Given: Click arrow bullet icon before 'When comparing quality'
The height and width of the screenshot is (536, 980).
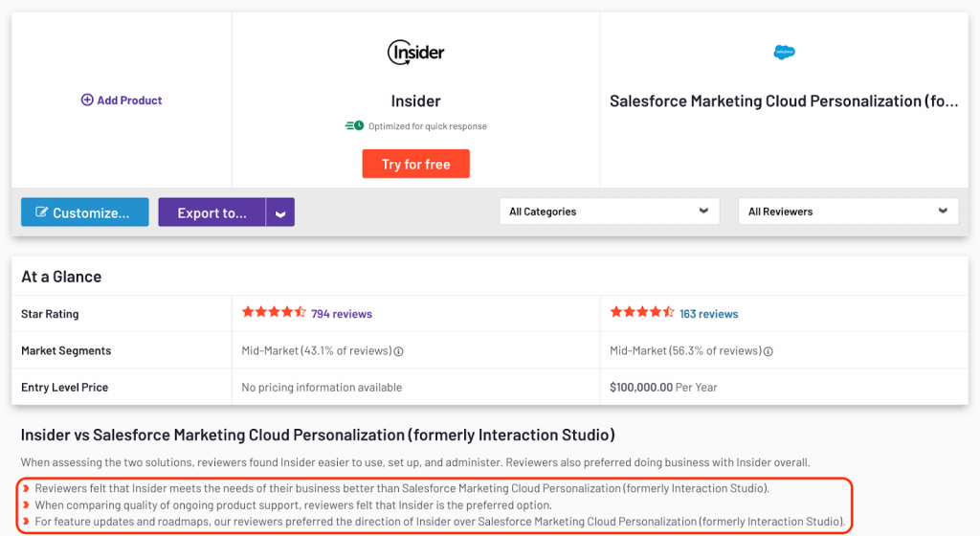Looking at the screenshot, I should pyautogui.click(x=26, y=504).
